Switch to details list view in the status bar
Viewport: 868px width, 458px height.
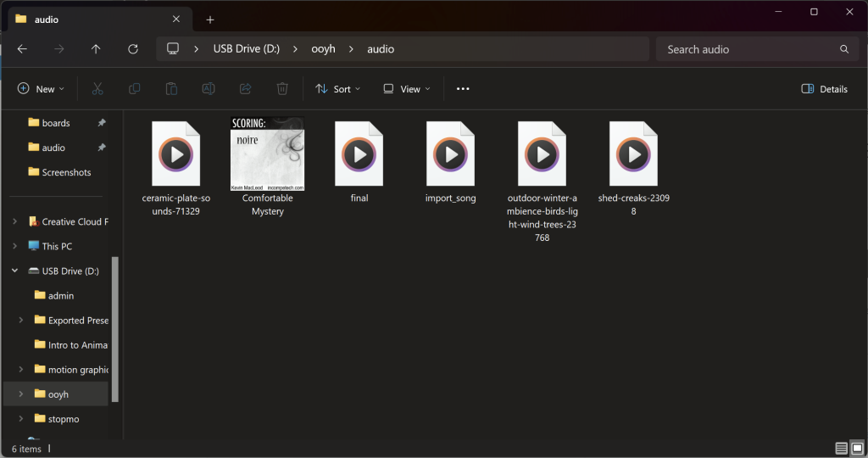click(x=842, y=449)
